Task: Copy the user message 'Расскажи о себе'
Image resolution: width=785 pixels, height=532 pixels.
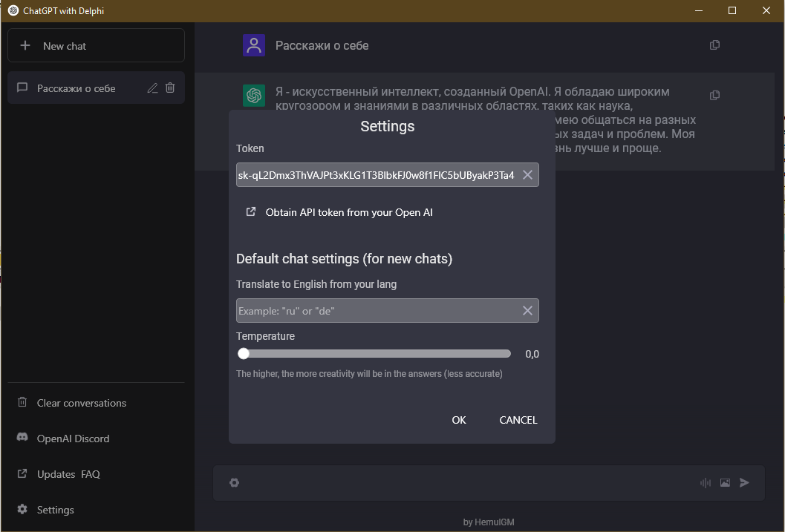Action: [x=715, y=45]
